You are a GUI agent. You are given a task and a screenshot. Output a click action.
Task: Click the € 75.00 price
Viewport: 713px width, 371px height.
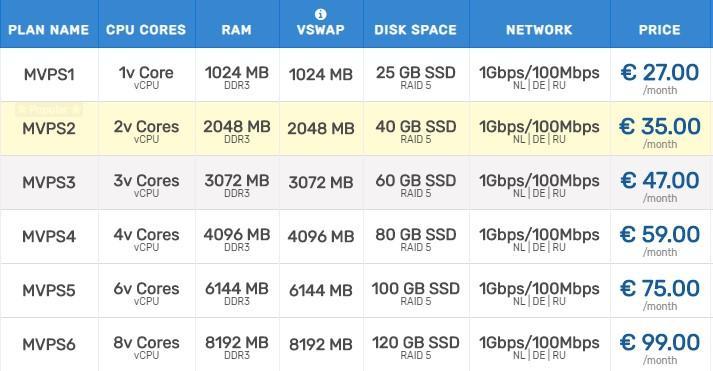(660, 289)
